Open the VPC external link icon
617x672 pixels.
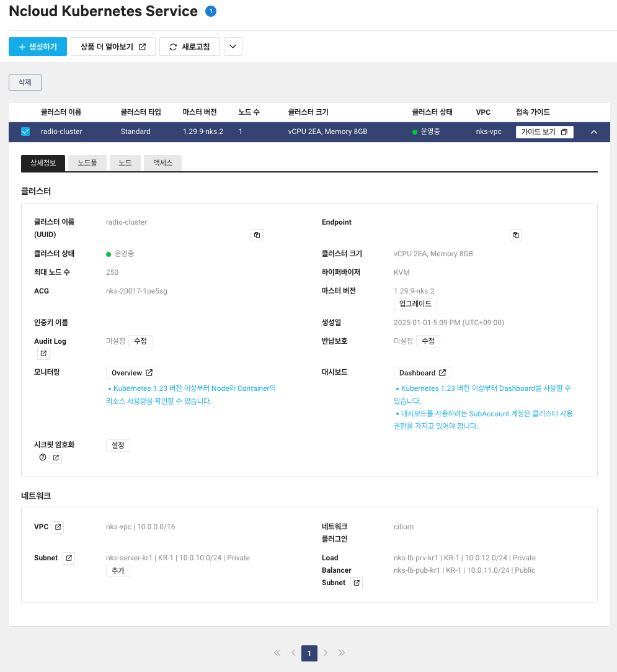[58, 527]
